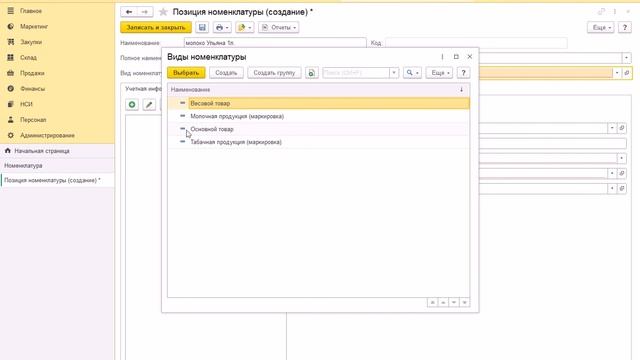Click the search input in Виды номенклатуры dialog

[356, 73]
